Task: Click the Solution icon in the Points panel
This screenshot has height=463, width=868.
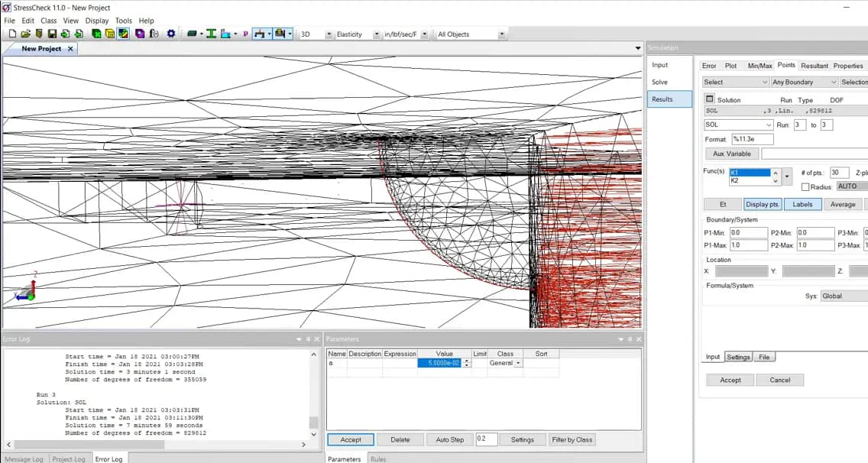Action: 709,99
